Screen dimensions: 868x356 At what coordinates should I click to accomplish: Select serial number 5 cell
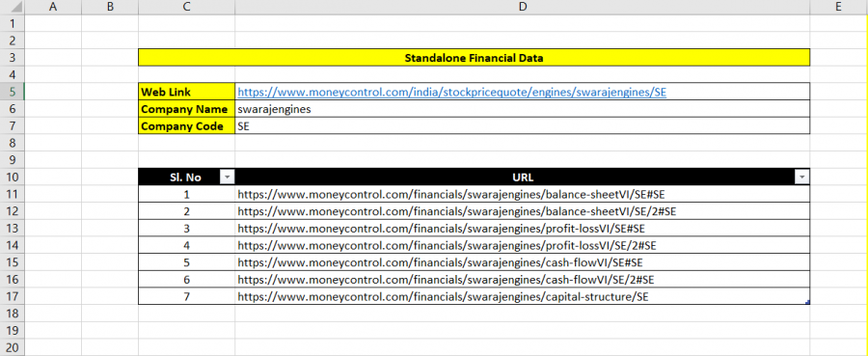pos(186,261)
